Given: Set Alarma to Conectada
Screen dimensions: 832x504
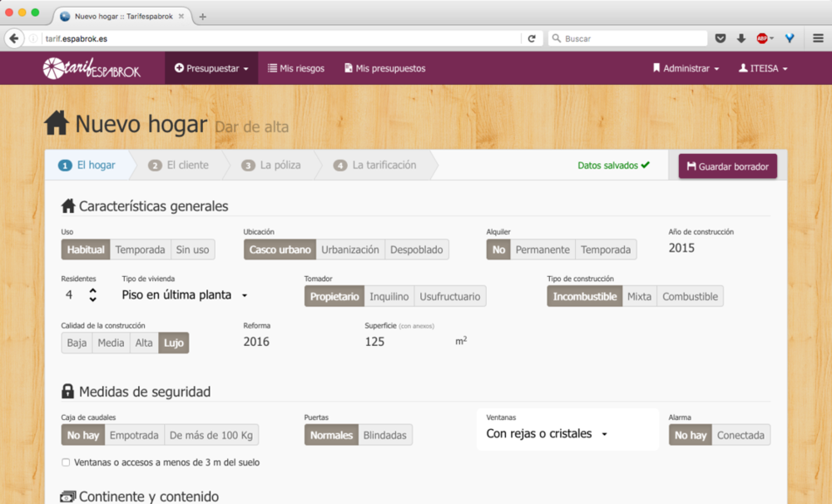Looking at the screenshot, I should click(x=740, y=434).
